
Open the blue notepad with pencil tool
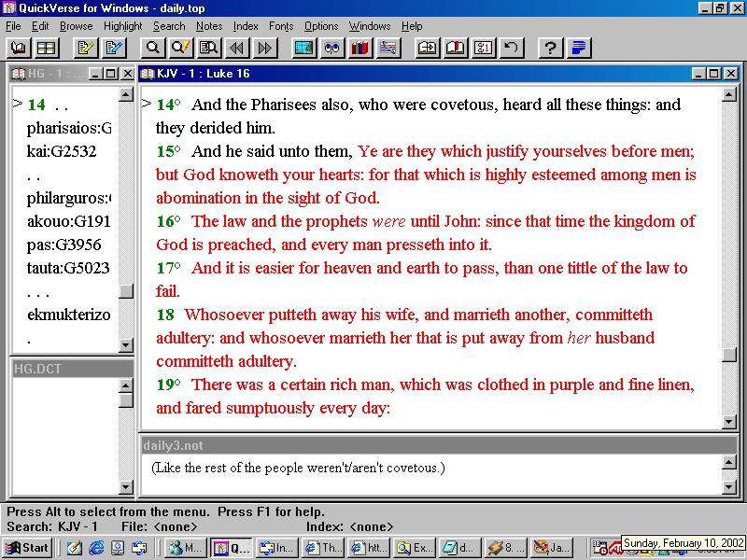114,48
